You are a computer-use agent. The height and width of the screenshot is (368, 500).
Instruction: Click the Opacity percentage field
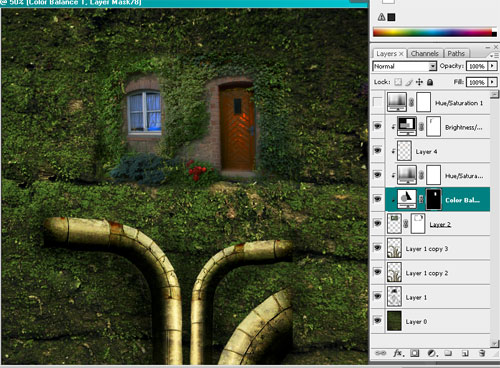(477, 66)
